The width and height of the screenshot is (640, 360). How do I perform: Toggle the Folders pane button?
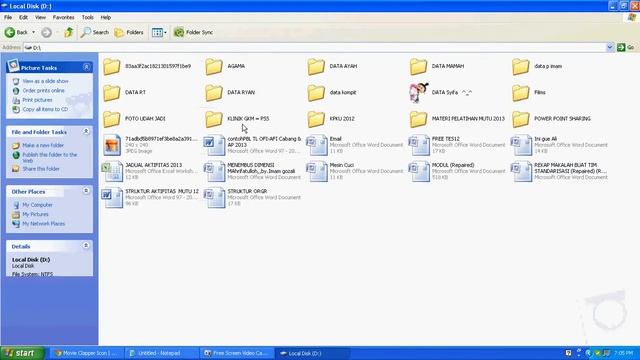tap(129, 32)
